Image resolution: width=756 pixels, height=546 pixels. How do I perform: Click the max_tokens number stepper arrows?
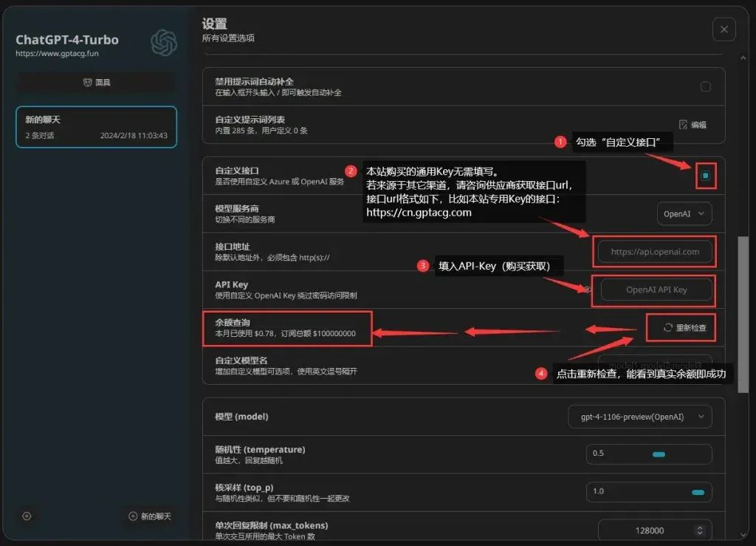[x=701, y=530]
